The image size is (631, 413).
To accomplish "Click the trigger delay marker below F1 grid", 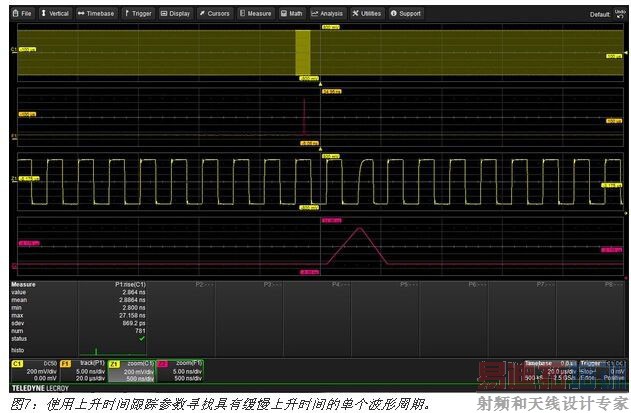I will pyautogui.click(x=320, y=149).
